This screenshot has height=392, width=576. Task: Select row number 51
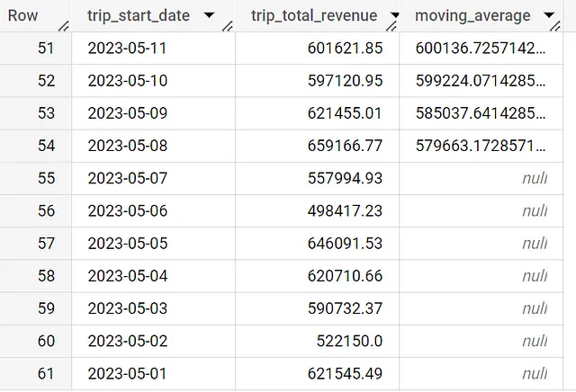coord(46,48)
